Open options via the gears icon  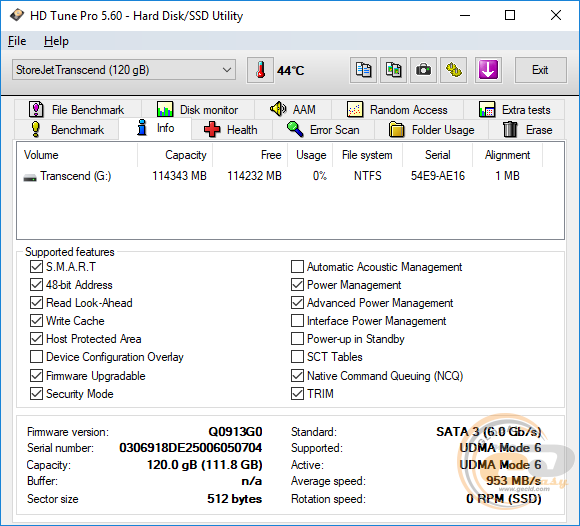tap(453, 70)
